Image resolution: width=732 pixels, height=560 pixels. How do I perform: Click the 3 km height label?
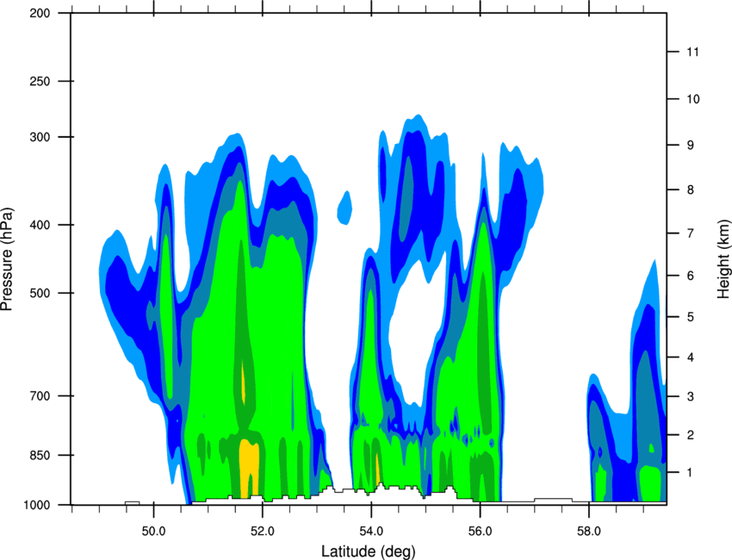click(x=690, y=396)
